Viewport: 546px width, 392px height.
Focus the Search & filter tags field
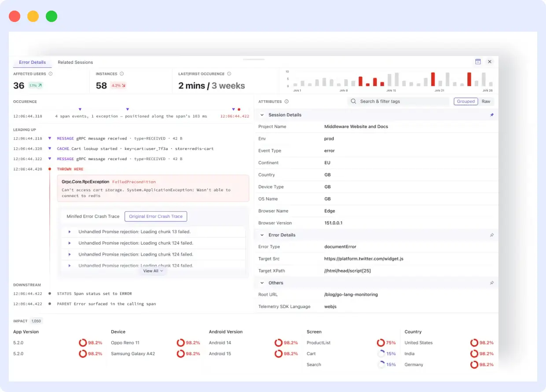point(398,101)
